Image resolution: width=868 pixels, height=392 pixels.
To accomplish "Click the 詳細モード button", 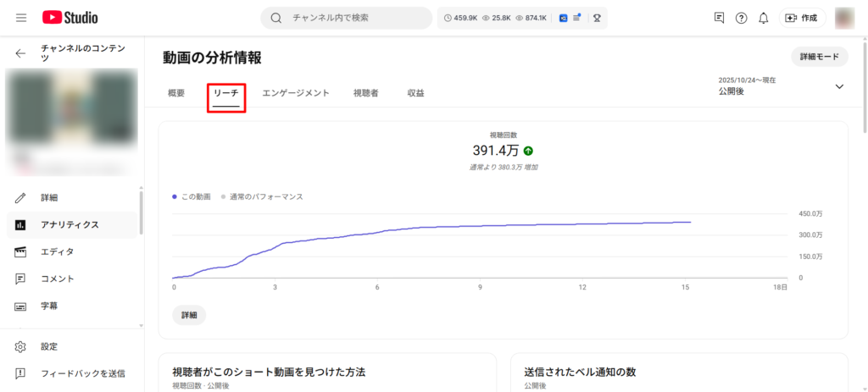I will coord(819,57).
